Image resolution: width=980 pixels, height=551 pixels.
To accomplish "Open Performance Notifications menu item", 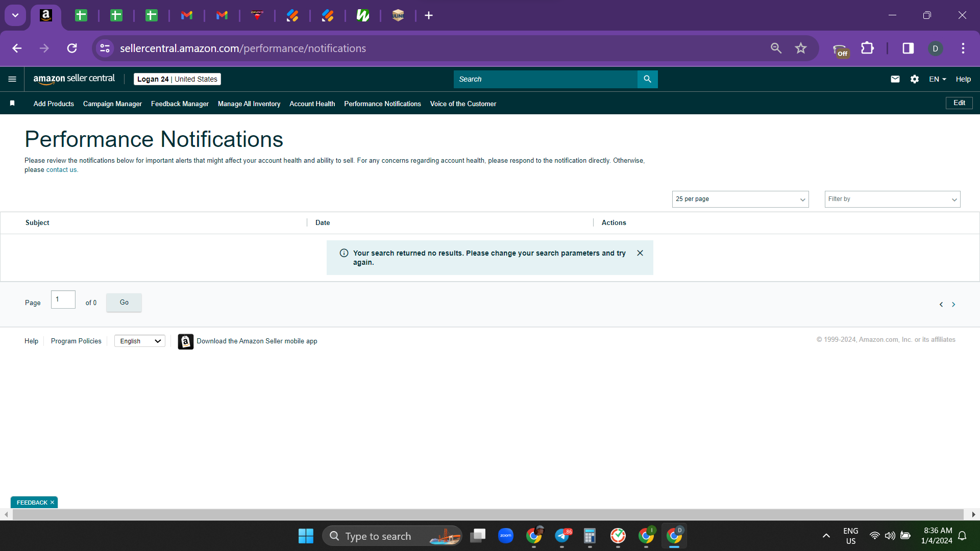I will tap(382, 104).
